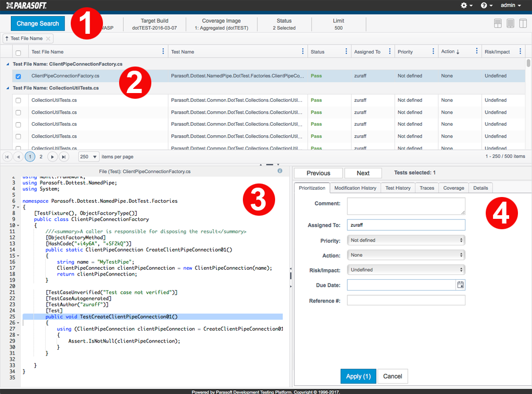
Task: Collapse code fold at line 10
Action: tap(18, 226)
